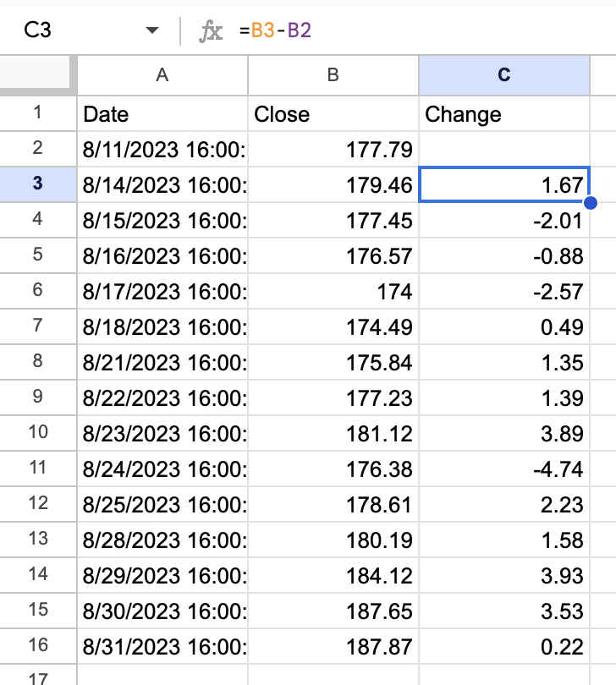The width and height of the screenshot is (616, 685).
Task: Select cell with date 8/18/2023
Action: pos(162,326)
